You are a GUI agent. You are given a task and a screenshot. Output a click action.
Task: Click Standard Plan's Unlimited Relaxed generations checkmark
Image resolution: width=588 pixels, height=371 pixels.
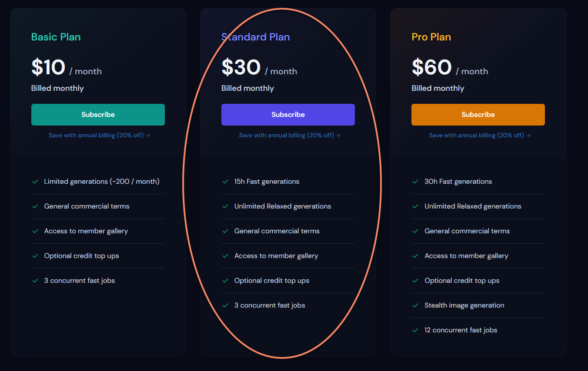click(225, 206)
